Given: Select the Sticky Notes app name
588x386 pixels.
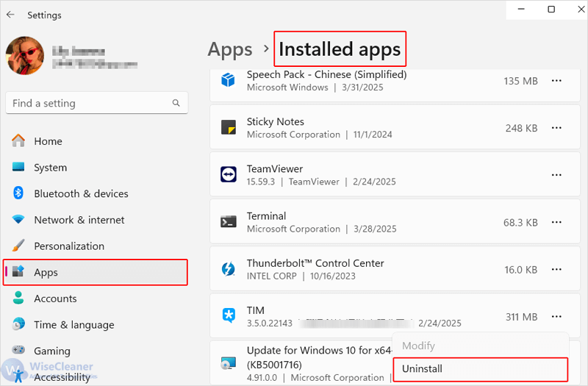Looking at the screenshot, I should pos(275,121).
